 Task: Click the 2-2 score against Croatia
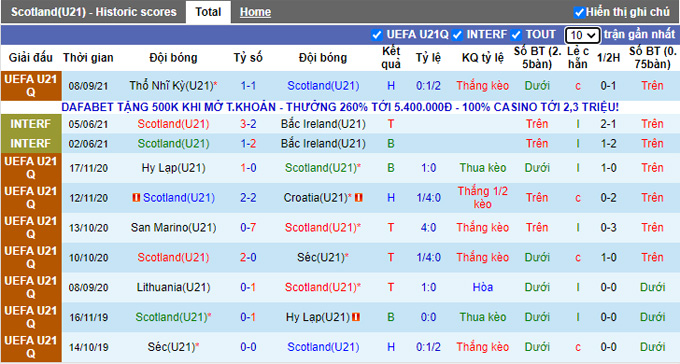[x=248, y=198]
